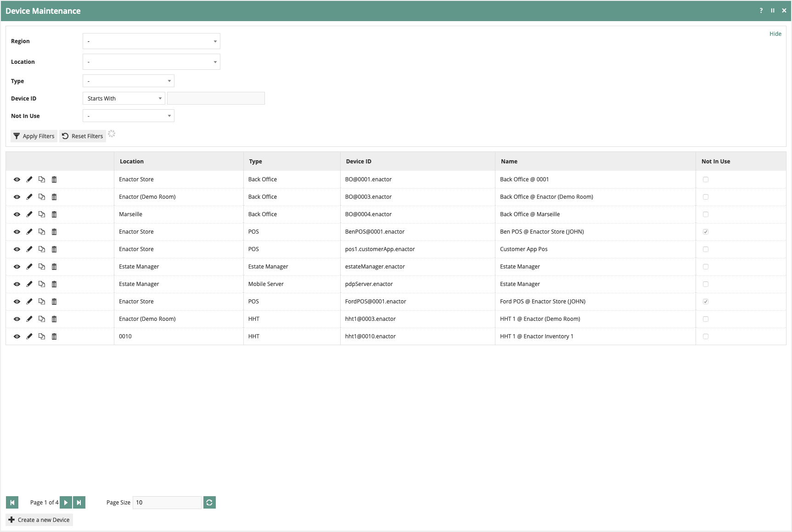
Task: View the hht1@0003.enactor device
Action: coord(17,319)
